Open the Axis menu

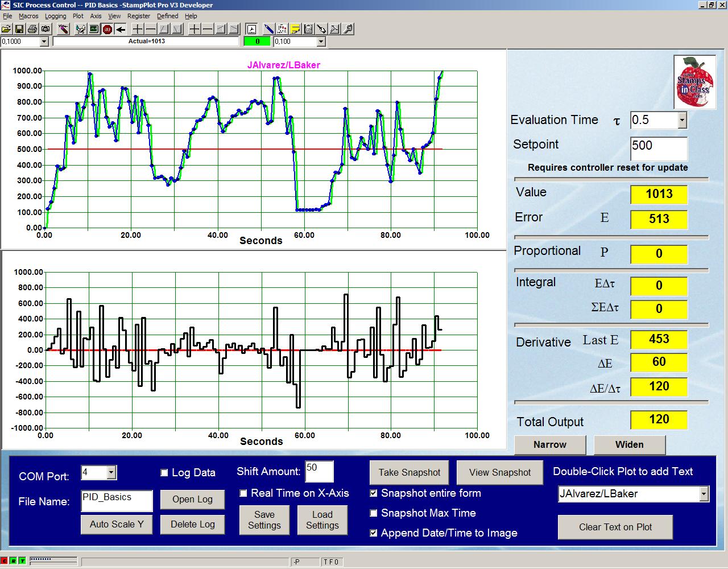click(96, 16)
